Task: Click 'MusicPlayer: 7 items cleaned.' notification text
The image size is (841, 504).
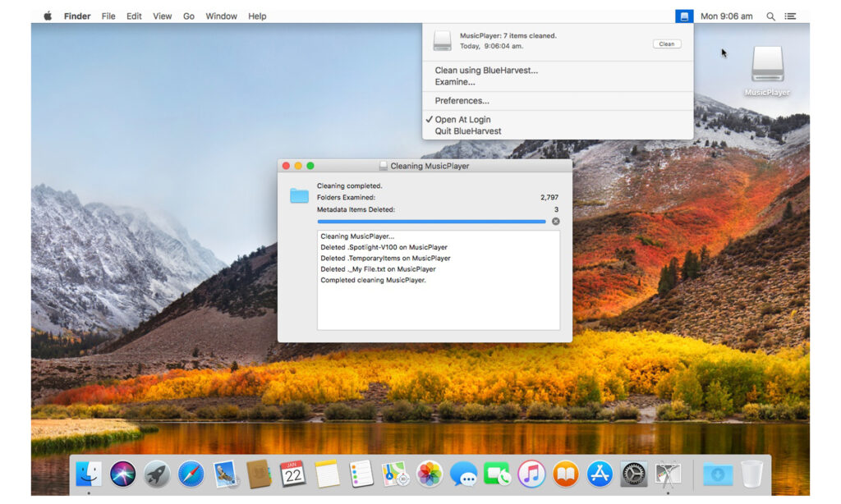Action: point(508,35)
